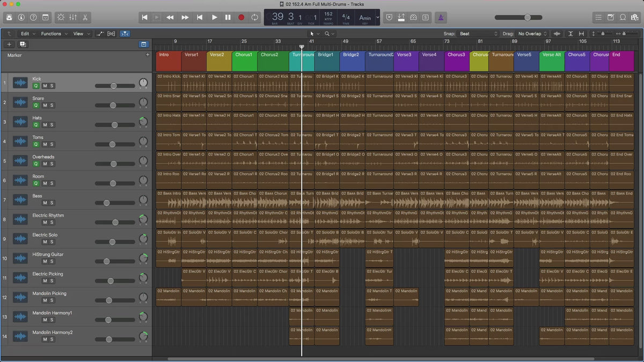This screenshot has height=362, width=644.
Task: Click the scissors Editors icon
Action: point(86,17)
